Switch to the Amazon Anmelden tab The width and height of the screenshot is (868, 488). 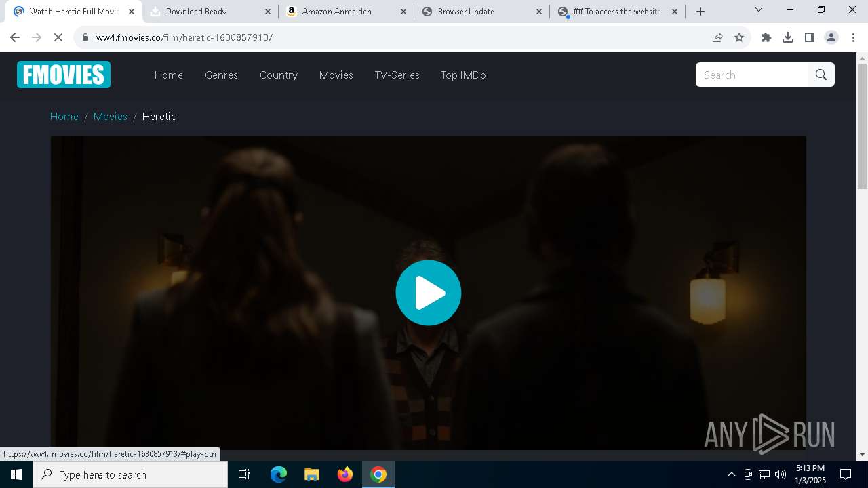click(346, 12)
